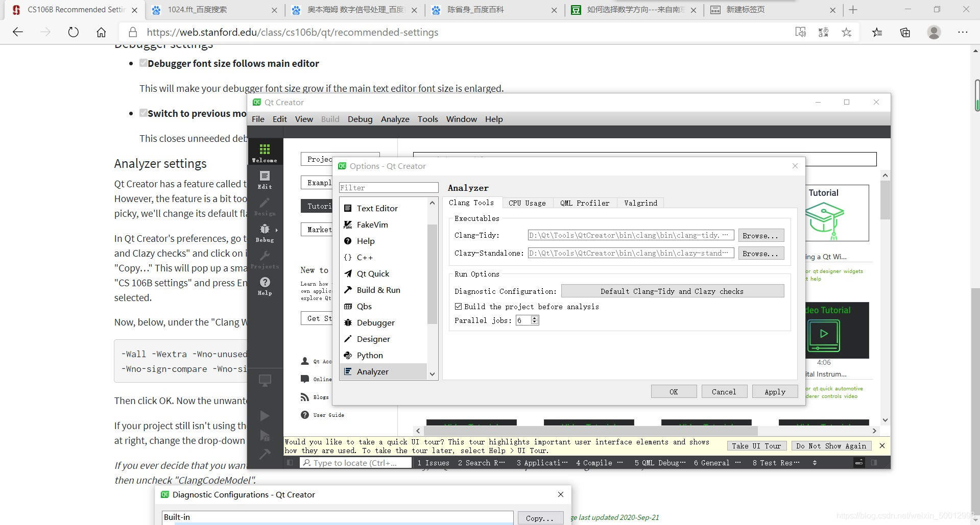Select Help category in Options list

(x=383, y=241)
